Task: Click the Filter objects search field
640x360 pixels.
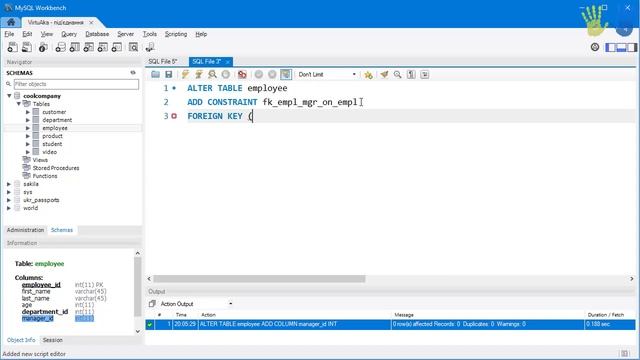Action: [76, 84]
